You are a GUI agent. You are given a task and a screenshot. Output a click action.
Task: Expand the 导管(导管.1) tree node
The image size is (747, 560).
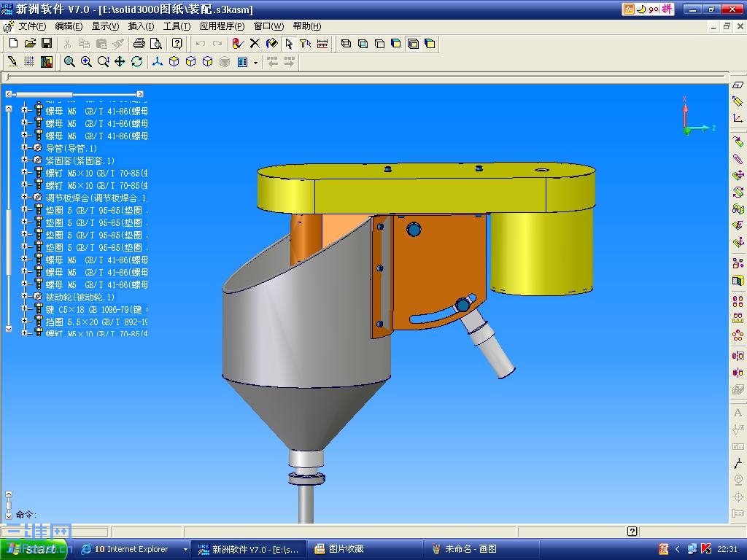[24, 148]
